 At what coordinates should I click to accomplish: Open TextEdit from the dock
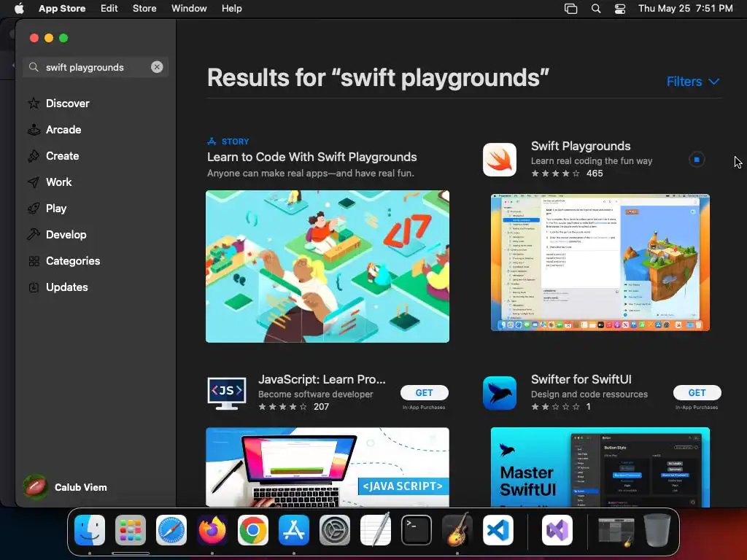(376, 530)
